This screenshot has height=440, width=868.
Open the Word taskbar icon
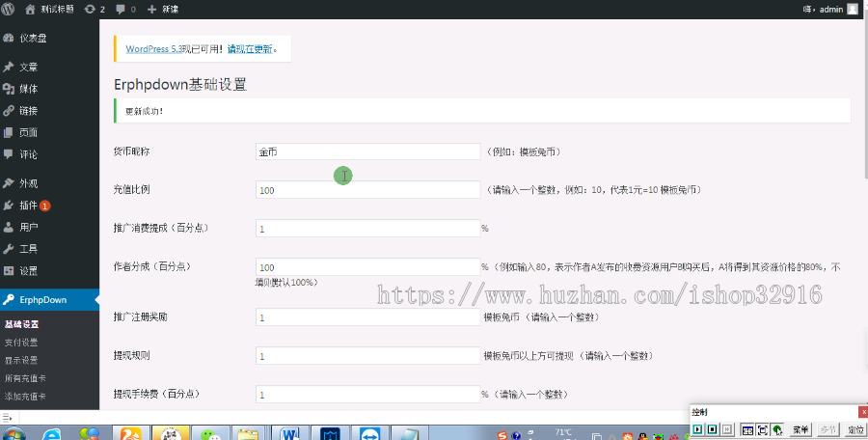[x=290, y=433]
